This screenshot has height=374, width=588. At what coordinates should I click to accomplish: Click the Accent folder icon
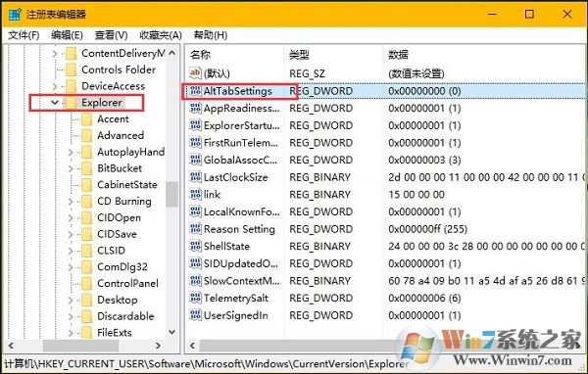[x=86, y=119]
